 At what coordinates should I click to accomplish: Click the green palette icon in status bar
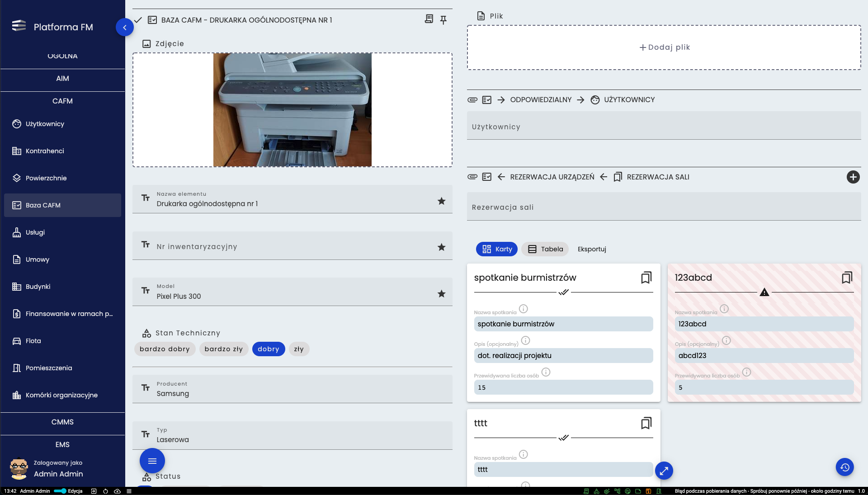coord(627,491)
